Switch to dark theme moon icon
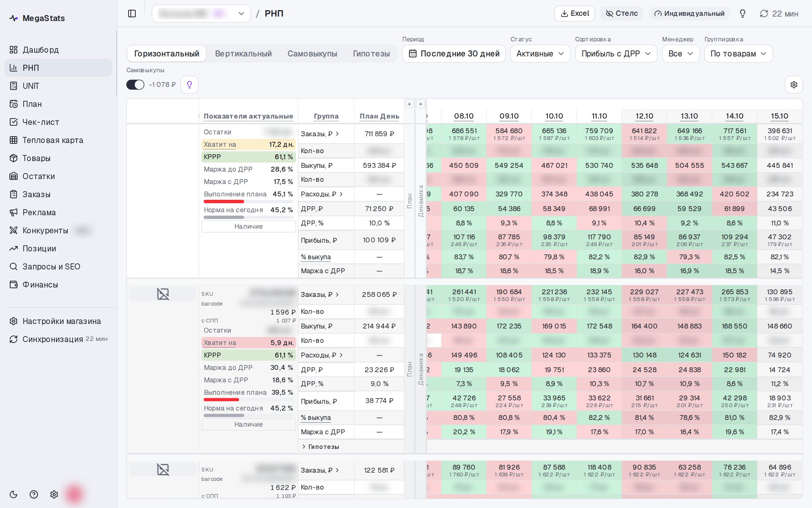Screen dimensions: 812x508 coord(14,494)
